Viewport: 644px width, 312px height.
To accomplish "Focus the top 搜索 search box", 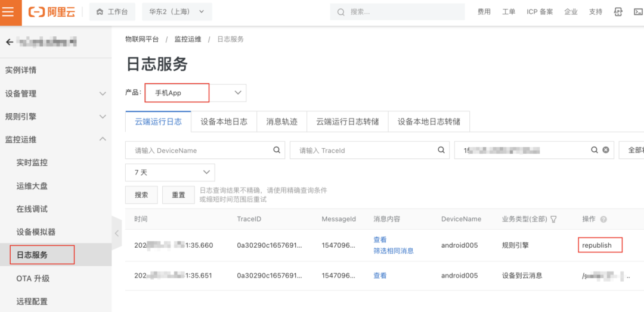I will click(398, 12).
